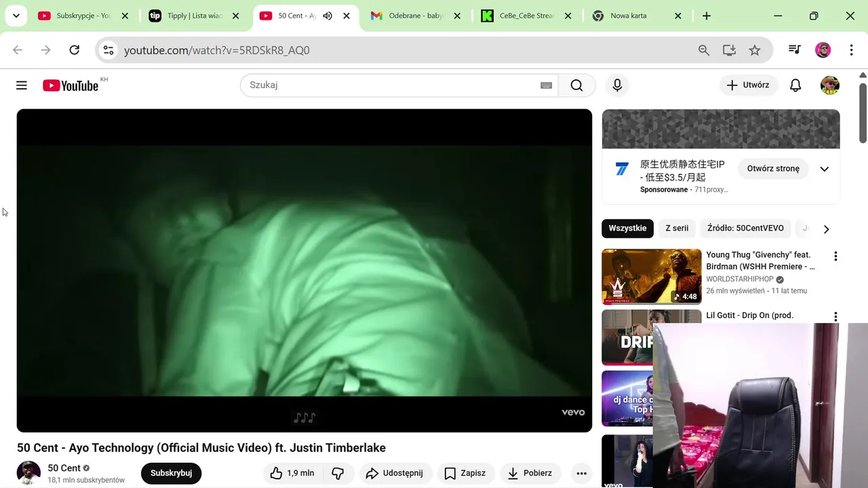Save video with Zapisz
Screen dimensions: 868x488
point(465,473)
